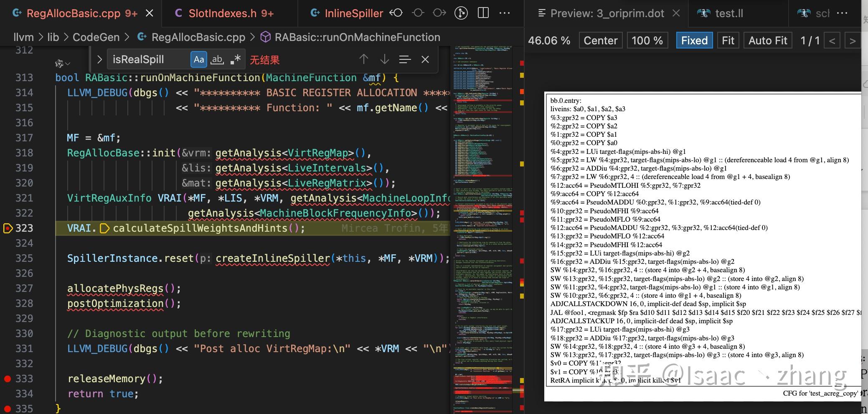Close the find widget
868x414 pixels.
point(425,59)
